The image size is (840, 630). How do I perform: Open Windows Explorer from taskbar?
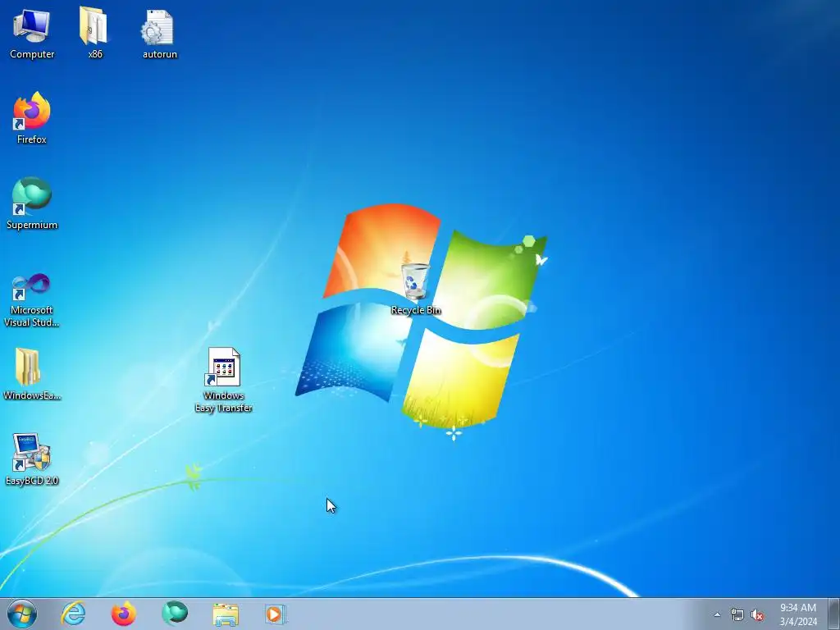tap(226, 614)
